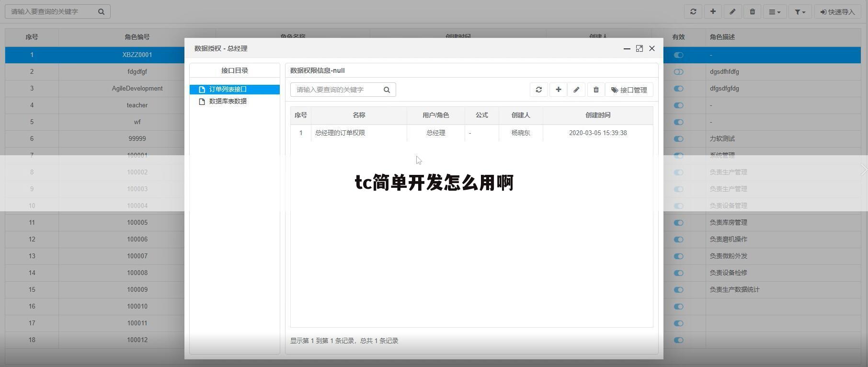
Task: Click the add plus icon in dialog
Action: (558, 90)
